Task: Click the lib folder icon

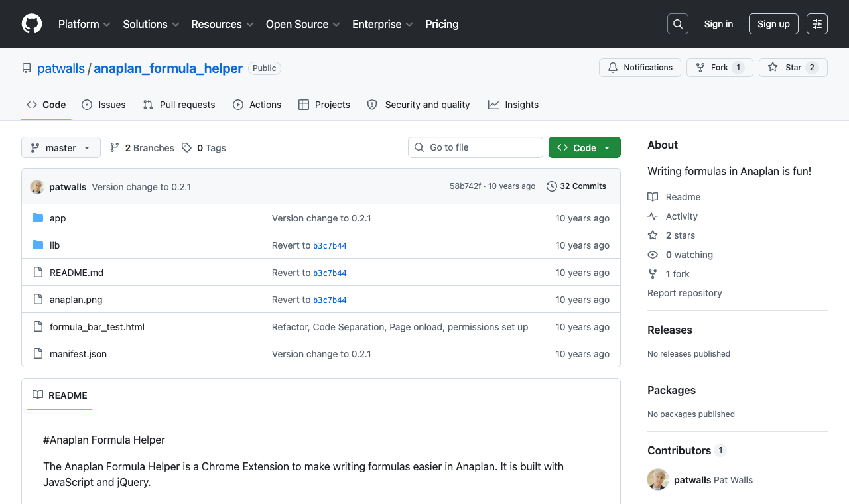Action: coord(38,245)
